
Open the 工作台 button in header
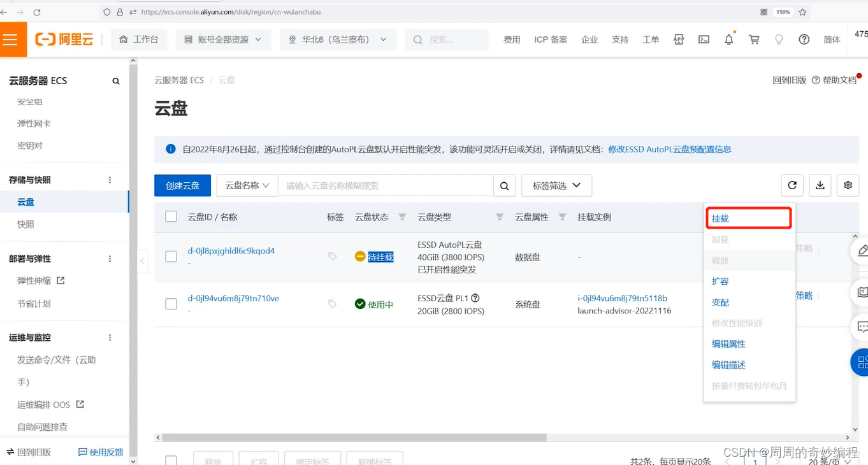click(139, 39)
